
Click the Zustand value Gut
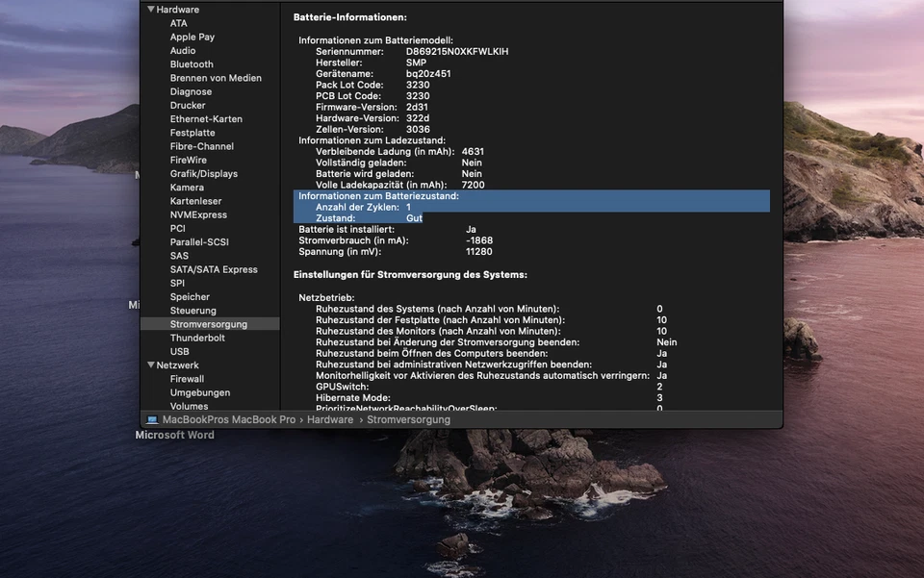click(x=414, y=218)
